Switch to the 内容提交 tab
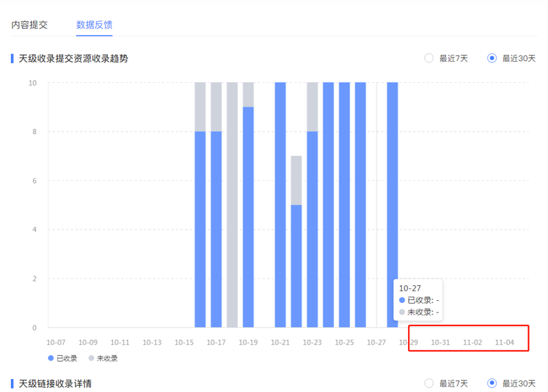The image size is (548, 392). pos(29,25)
